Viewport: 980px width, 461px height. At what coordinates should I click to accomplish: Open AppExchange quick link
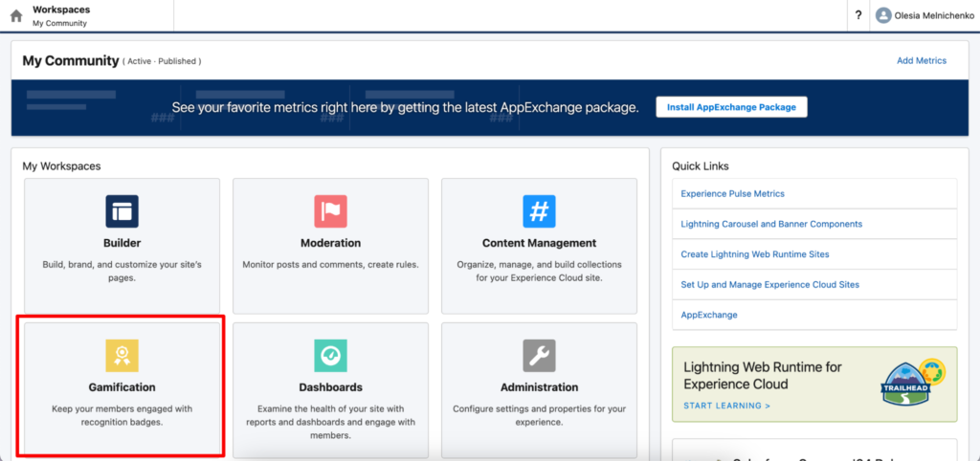[x=709, y=315]
